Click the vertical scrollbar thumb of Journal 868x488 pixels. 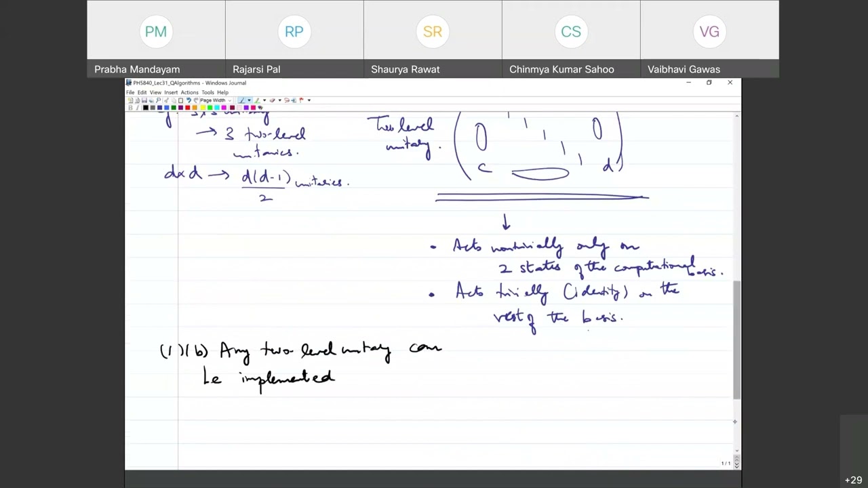pos(736,339)
